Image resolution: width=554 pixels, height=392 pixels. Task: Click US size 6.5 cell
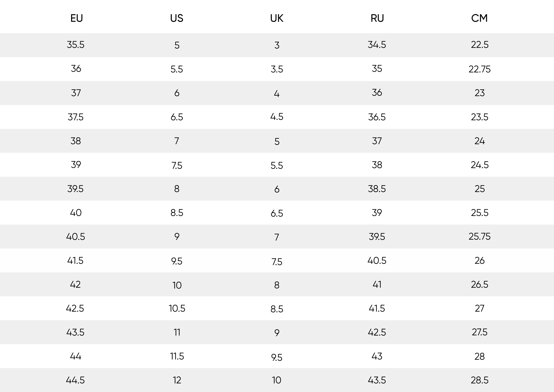click(x=177, y=117)
